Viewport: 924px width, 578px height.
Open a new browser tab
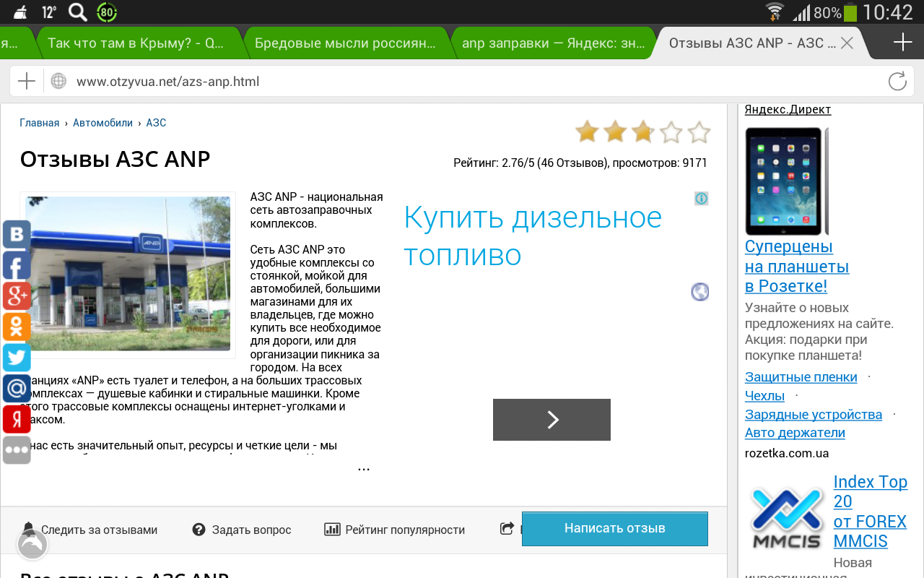click(x=902, y=43)
